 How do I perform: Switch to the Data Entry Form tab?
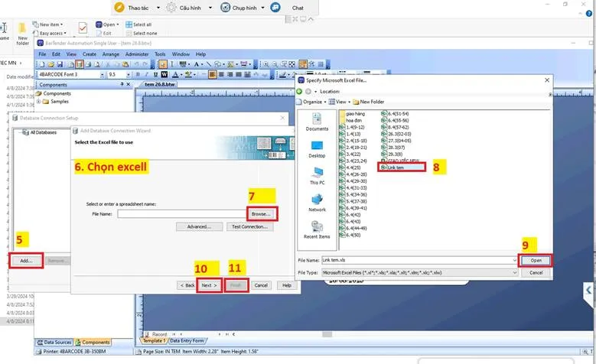(x=187, y=340)
